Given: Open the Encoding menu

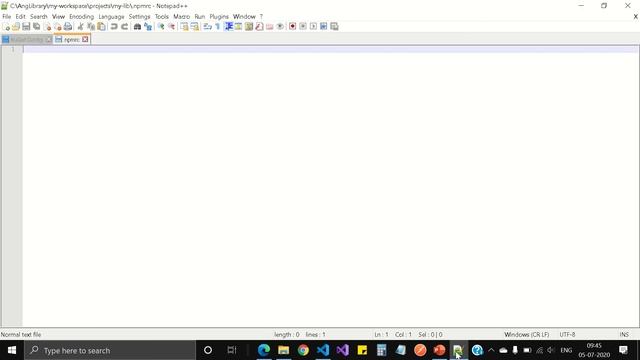Looking at the screenshot, I should pos(82,17).
